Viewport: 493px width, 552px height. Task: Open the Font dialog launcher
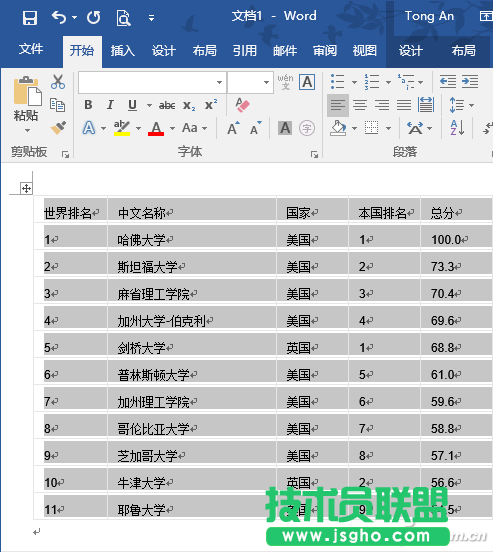314,155
